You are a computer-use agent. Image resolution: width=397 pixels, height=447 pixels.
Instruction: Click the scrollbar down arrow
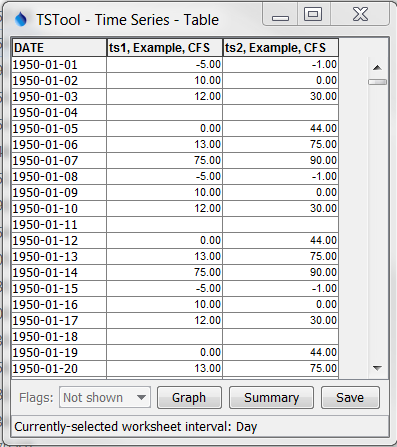377,368
